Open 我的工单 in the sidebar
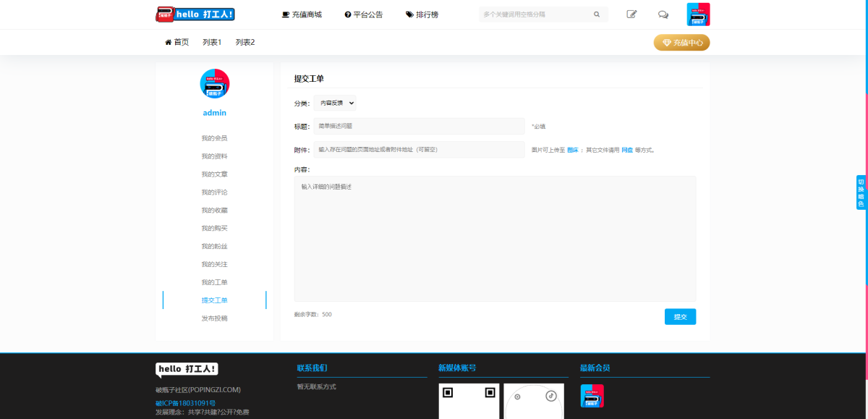 (214, 282)
